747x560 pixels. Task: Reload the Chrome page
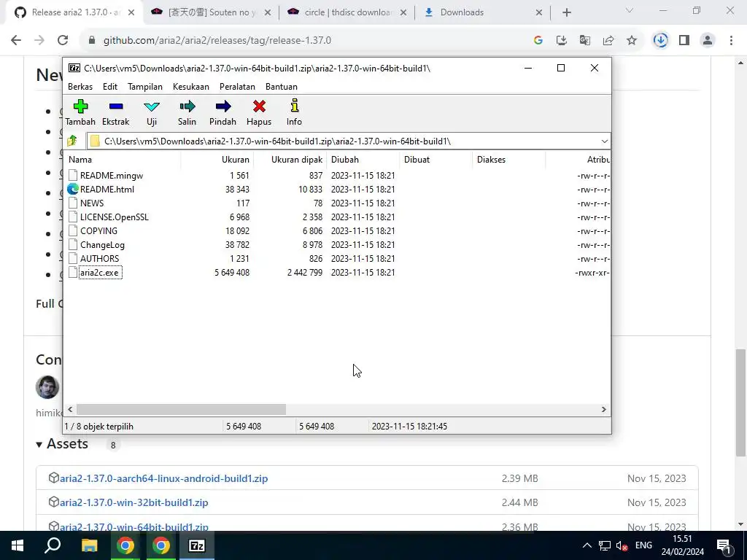click(x=63, y=41)
